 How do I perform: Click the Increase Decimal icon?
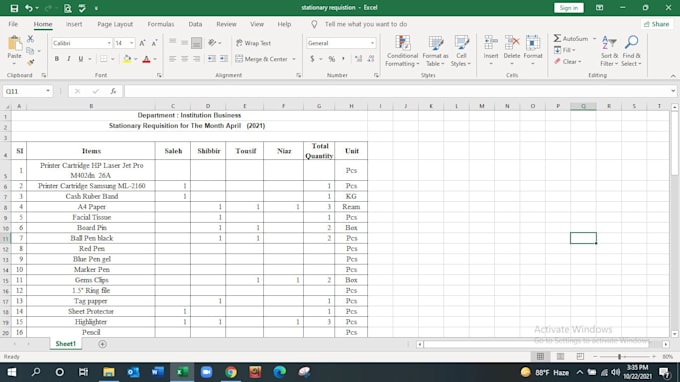358,59
